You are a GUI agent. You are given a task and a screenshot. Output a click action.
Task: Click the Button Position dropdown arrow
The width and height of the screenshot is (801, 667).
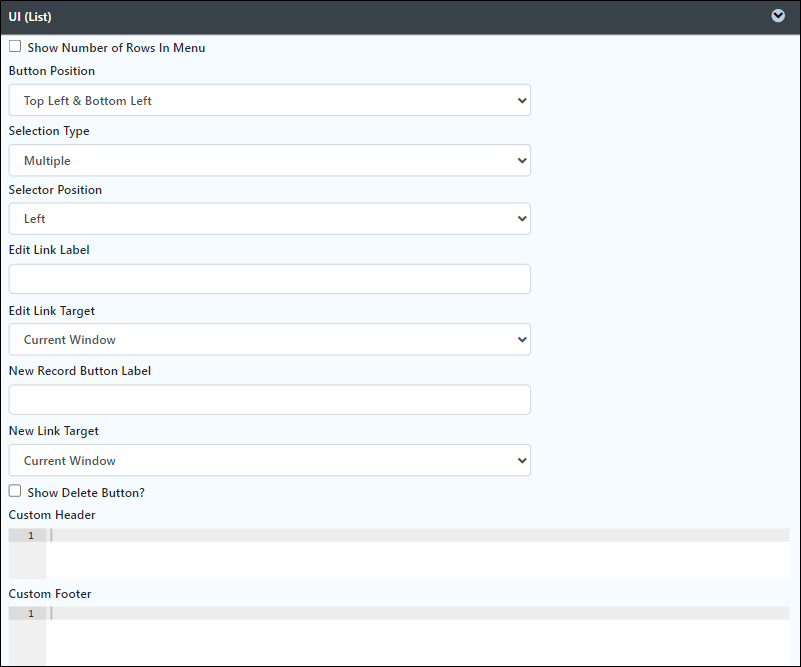pyautogui.click(x=522, y=101)
